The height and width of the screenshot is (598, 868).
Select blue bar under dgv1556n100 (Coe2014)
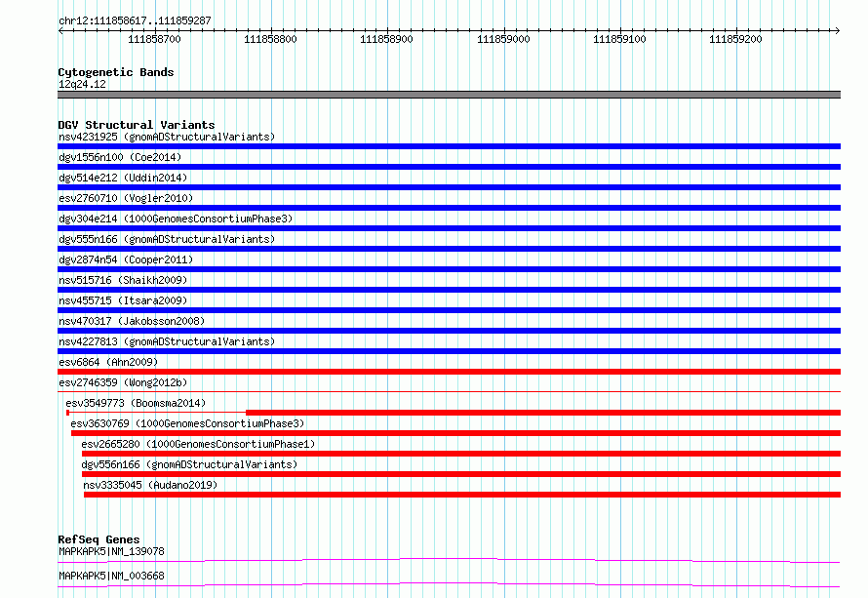click(x=449, y=167)
